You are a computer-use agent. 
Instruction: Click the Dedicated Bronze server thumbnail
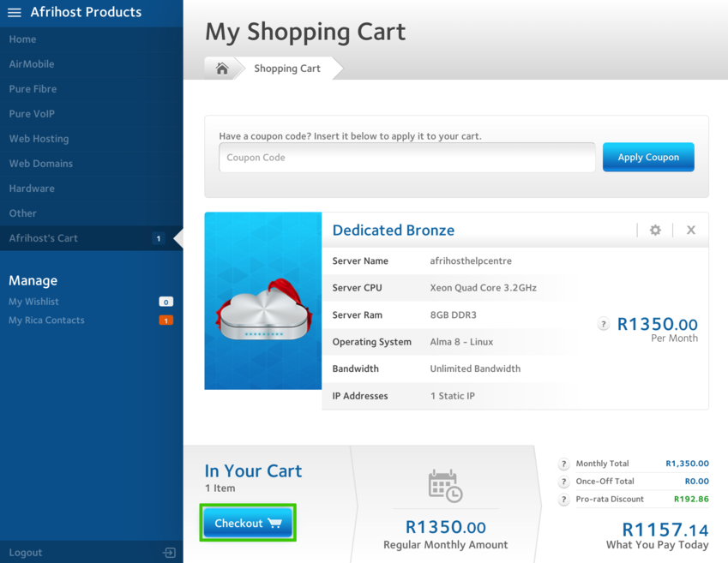[x=263, y=301]
